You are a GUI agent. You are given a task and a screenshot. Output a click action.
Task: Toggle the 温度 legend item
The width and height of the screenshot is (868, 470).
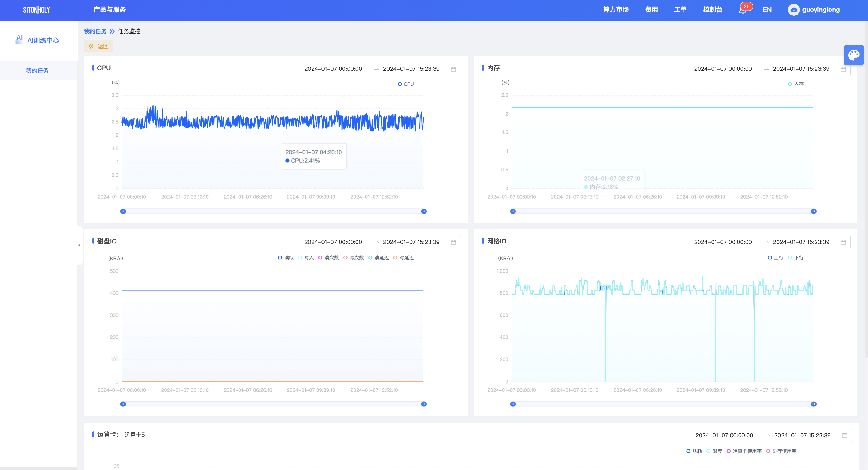pos(714,452)
